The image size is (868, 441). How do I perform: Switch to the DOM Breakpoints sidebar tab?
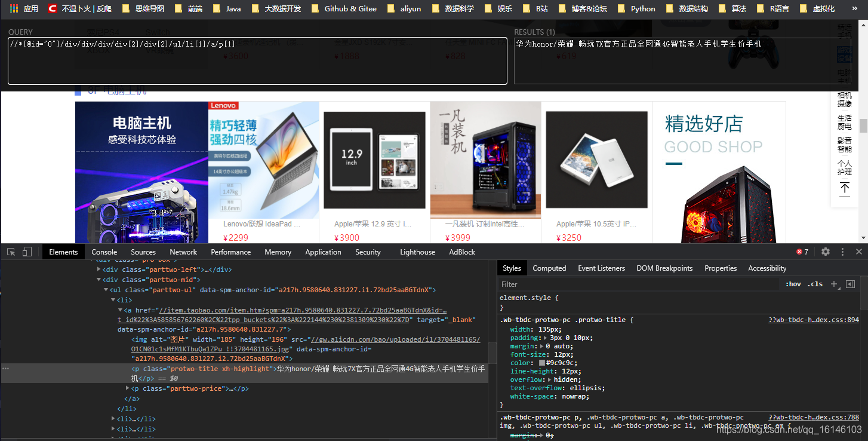point(664,268)
